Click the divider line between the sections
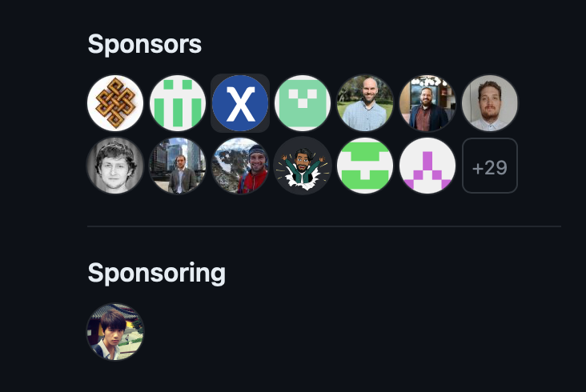586x392 pixels. pyautogui.click(x=324, y=226)
